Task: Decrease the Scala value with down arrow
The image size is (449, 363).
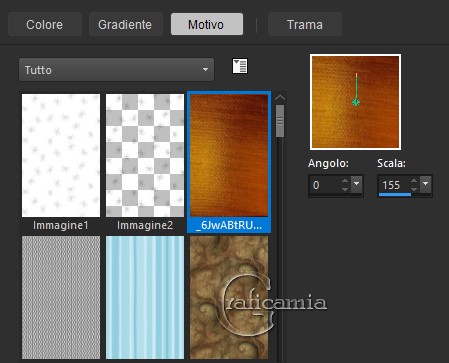Action: pyautogui.click(x=414, y=189)
